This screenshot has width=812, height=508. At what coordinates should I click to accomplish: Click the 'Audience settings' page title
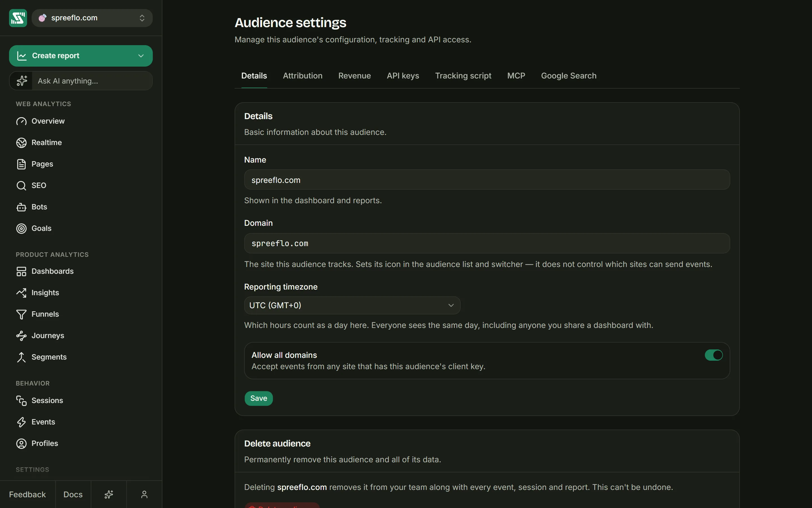[290, 23]
